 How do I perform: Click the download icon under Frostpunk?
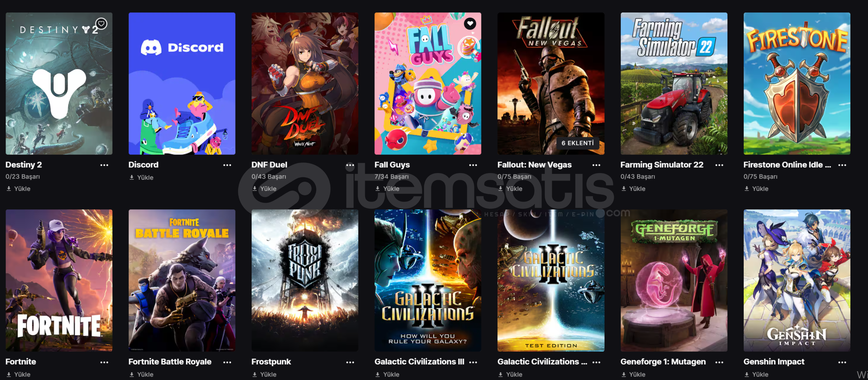255,374
